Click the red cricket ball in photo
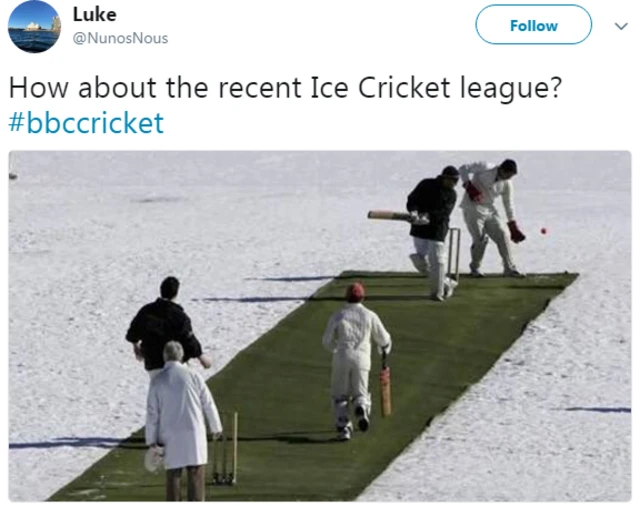 [543, 231]
